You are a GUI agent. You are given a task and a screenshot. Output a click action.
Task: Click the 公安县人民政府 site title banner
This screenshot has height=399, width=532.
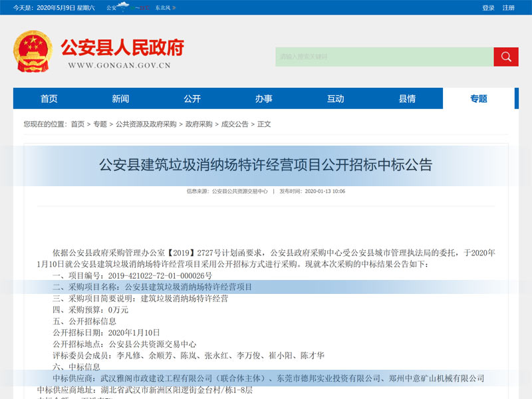pos(122,48)
